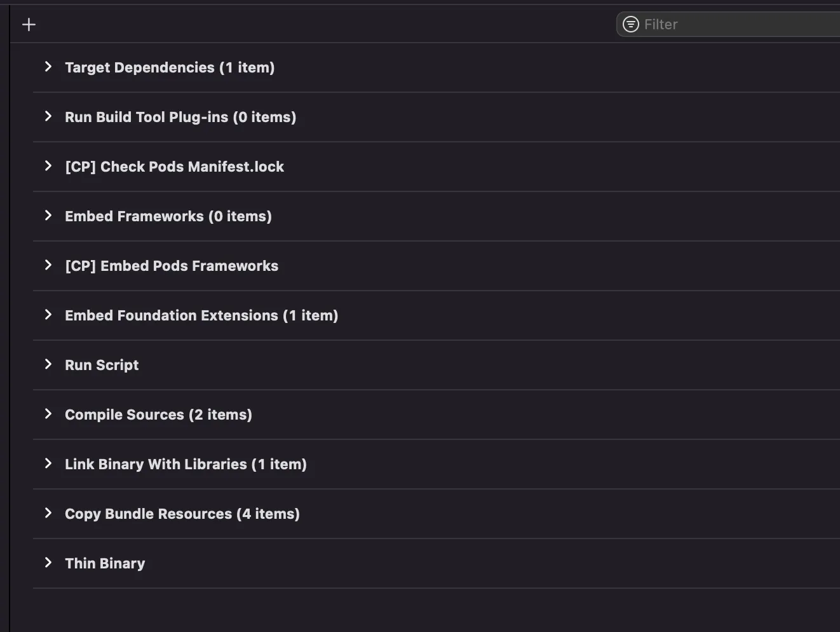Select the Target Dependencies phase title
Image resolution: width=840 pixels, height=632 pixels.
[x=170, y=67]
